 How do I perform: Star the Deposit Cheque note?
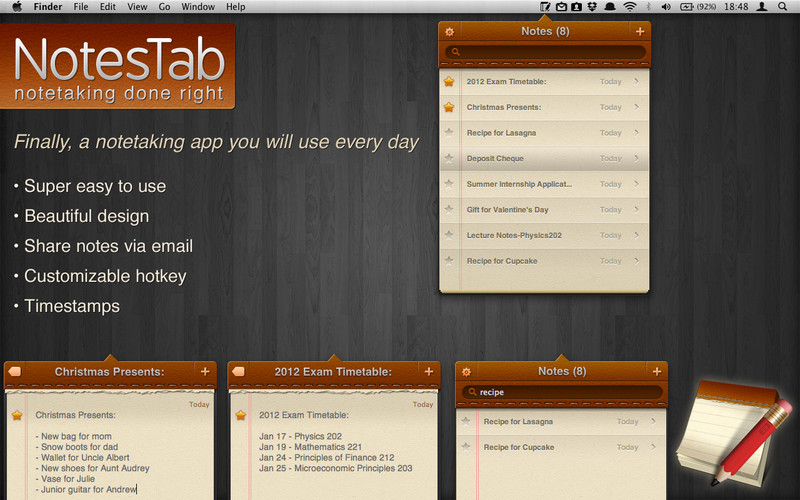pos(449,158)
